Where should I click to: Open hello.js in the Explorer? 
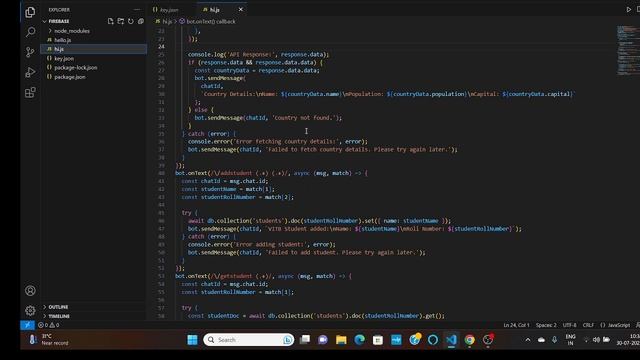tap(62, 40)
